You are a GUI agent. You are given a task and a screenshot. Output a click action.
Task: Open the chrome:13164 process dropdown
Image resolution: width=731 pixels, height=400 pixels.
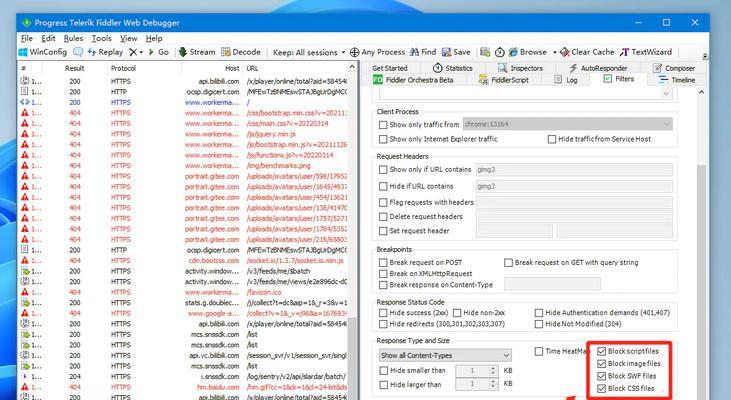(x=567, y=124)
